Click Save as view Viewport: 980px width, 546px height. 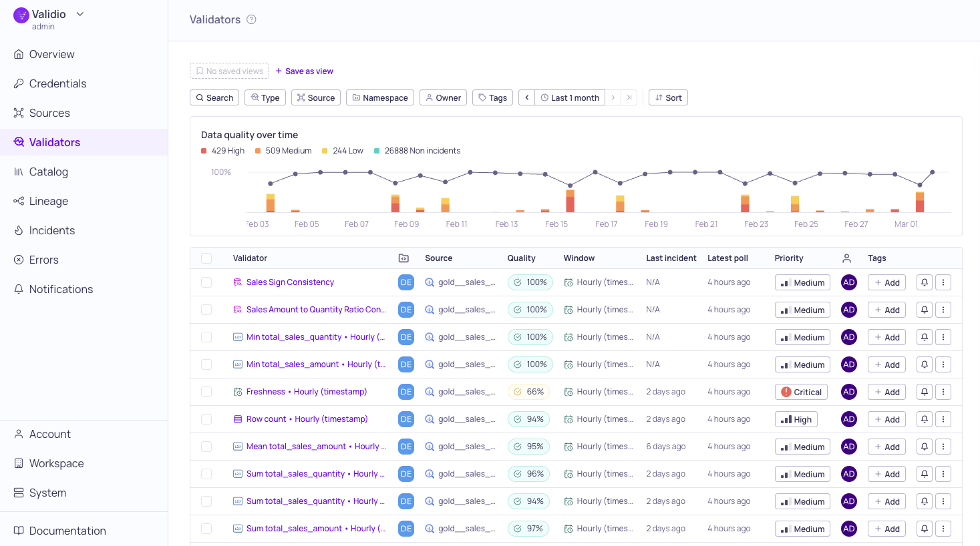(x=304, y=71)
